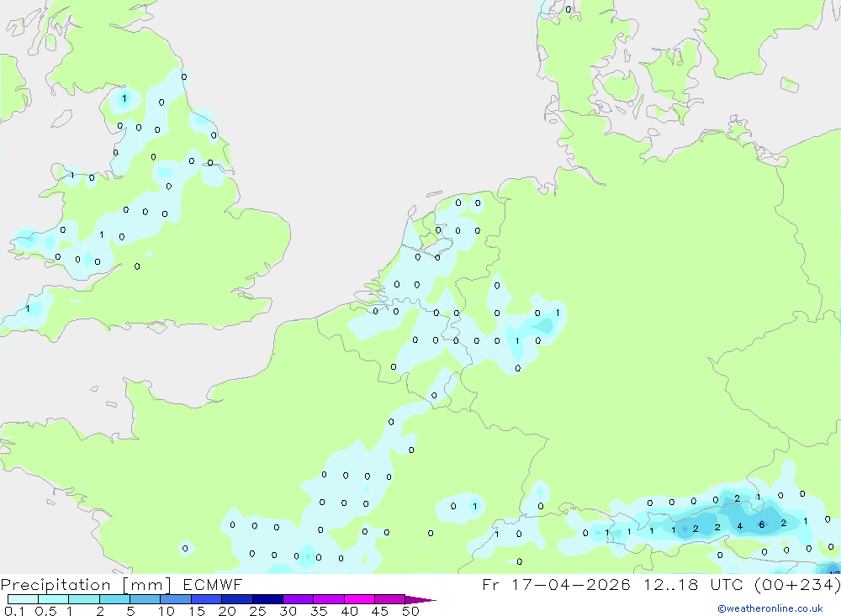
Task: Click the 35–40 mm legend color swatch
Action: [329, 599]
